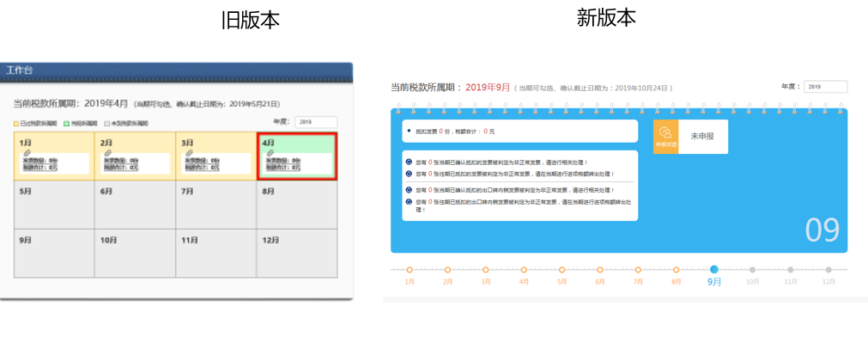Screen dimensions: 868x337
Task: Click the orange 申报状态 icon in new version
Action: point(665,137)
